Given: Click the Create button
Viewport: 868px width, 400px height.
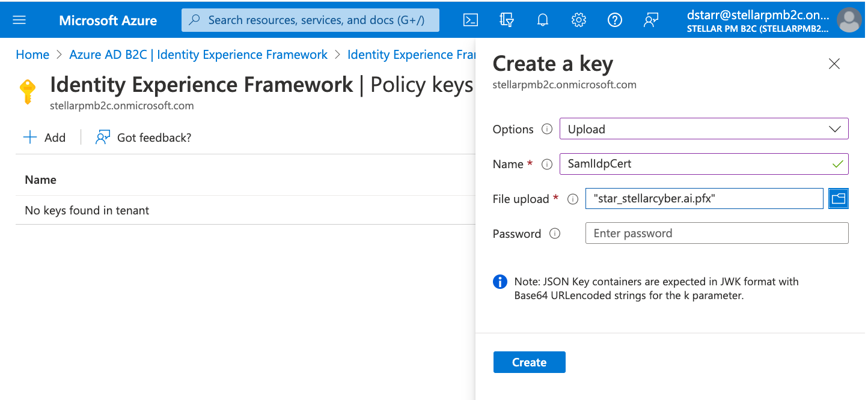Looking at the screenshot, I should point(529,362).
